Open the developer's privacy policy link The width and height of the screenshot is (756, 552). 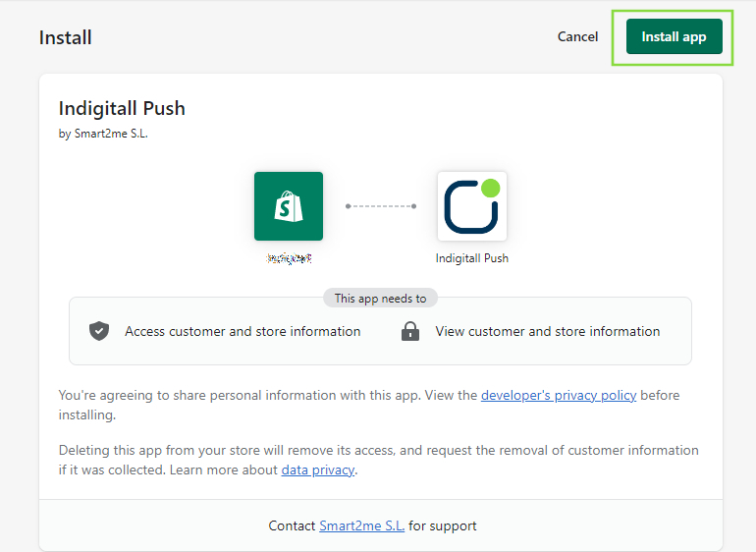tap(559, 395)
